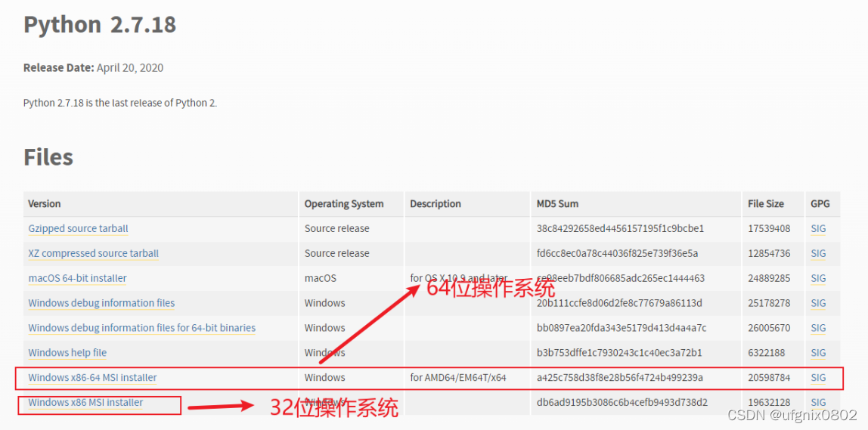Open debug information files for 64-bit binaries
Screen dimensions: 868x430
(141, 328)
